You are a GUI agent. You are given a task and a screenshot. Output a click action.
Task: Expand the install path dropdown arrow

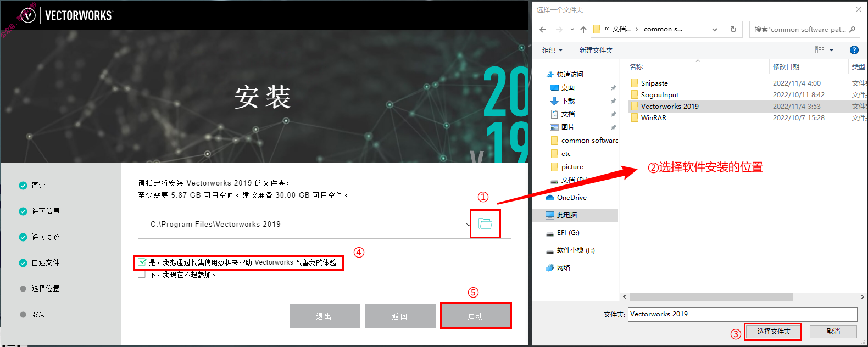468,224
